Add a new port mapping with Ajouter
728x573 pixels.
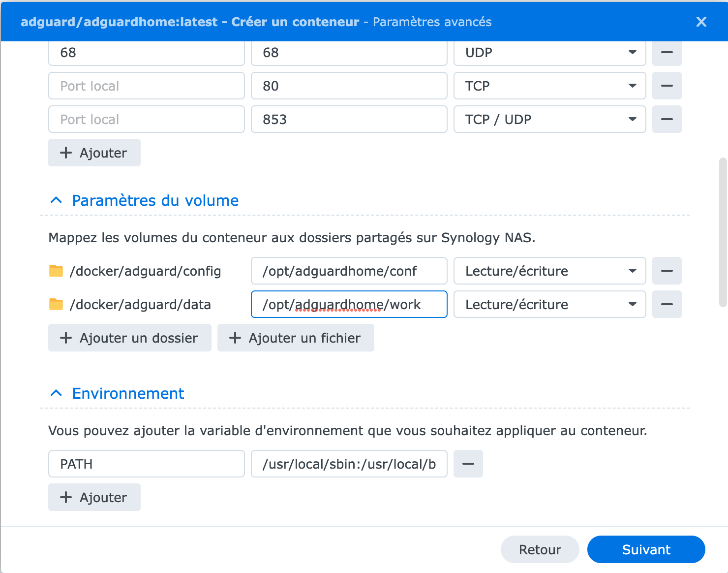94,153
